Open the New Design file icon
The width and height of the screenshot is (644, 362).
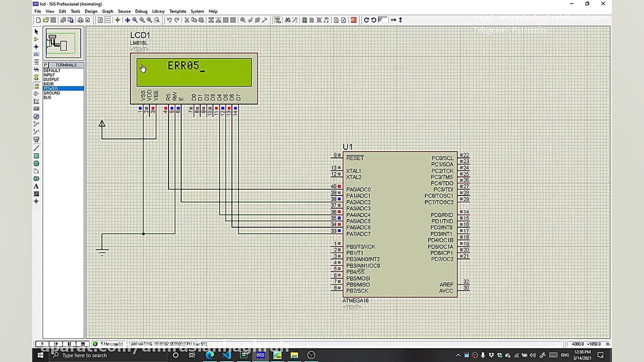[x=38, y=20]
